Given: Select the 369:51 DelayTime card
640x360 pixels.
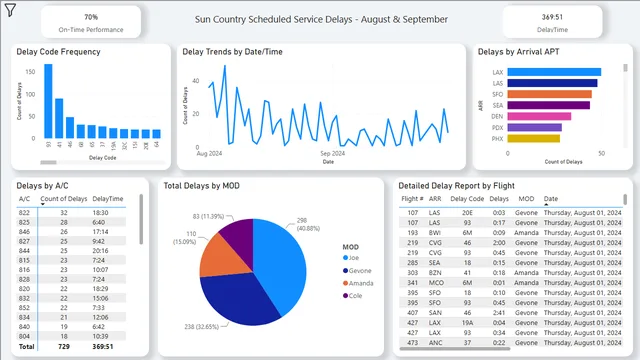Looking at the screenshot, I should (552, 22).
